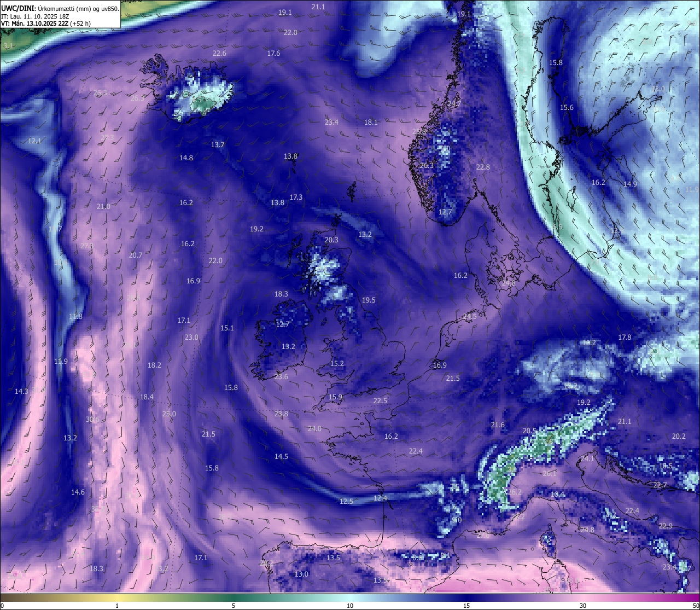Click the map value 17.3
The height and width of the screenshot is (610, 700).
tap(296, 197)
